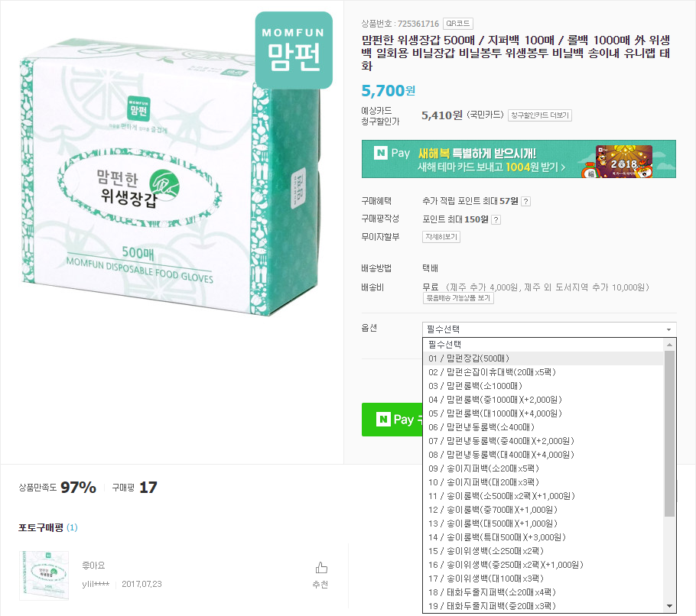
Task: Choose option 09 송이지퍼백(소20매x5팩)
Action: point(543,468)
